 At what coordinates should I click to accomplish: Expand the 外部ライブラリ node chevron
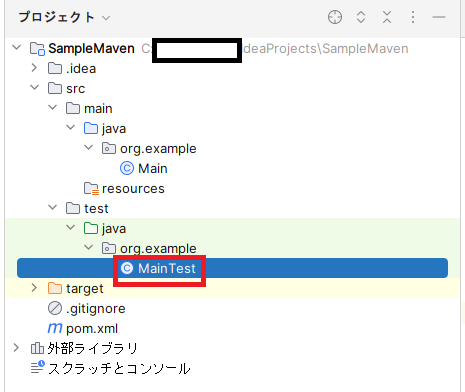click(x=16, y=348)
